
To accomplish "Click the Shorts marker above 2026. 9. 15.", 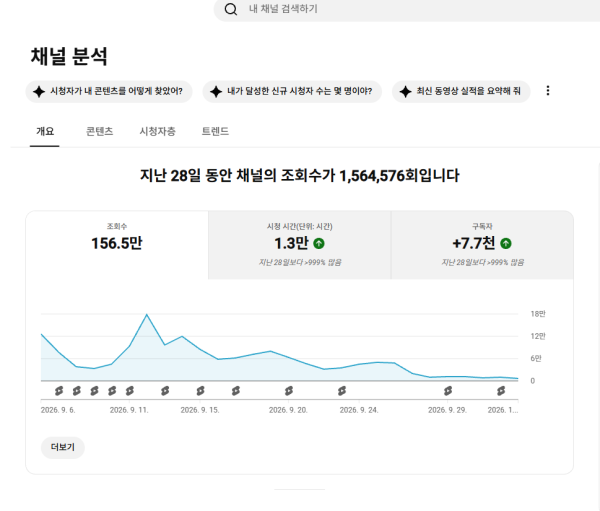I will (x=201, y=391).
